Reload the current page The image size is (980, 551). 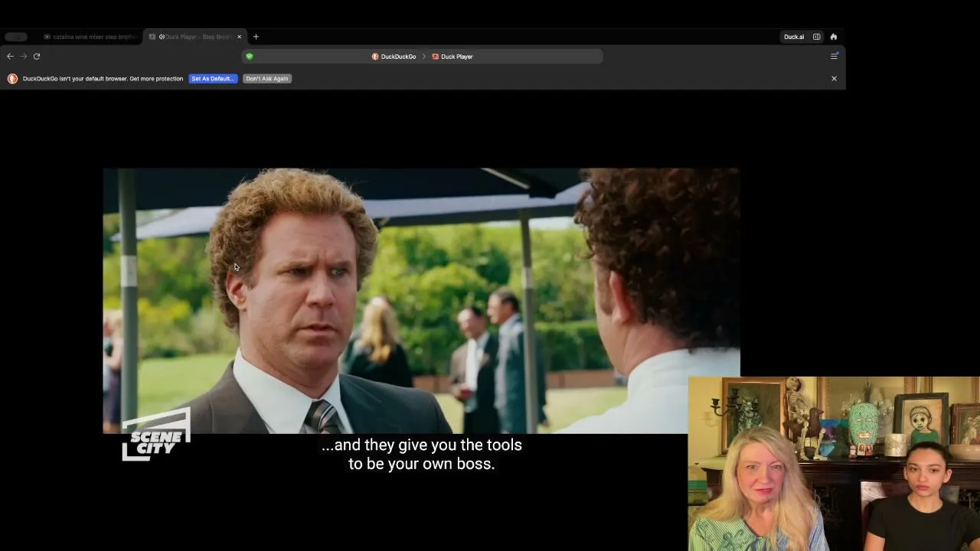[37, 56]
